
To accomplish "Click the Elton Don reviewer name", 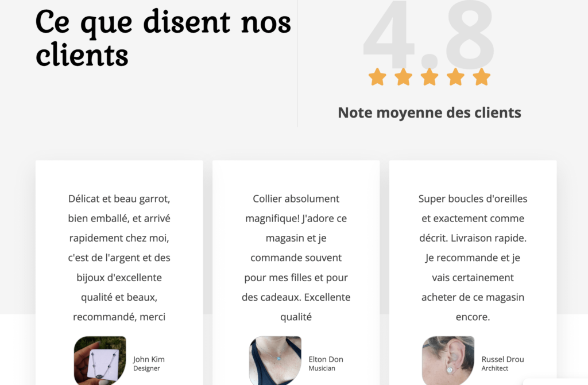I will [x=326, y=359].
